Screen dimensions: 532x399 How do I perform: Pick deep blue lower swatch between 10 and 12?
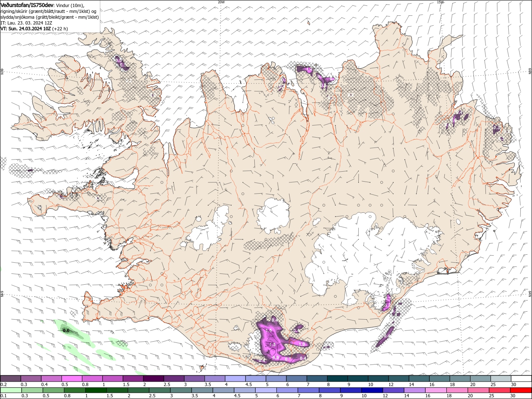[372, 390]
